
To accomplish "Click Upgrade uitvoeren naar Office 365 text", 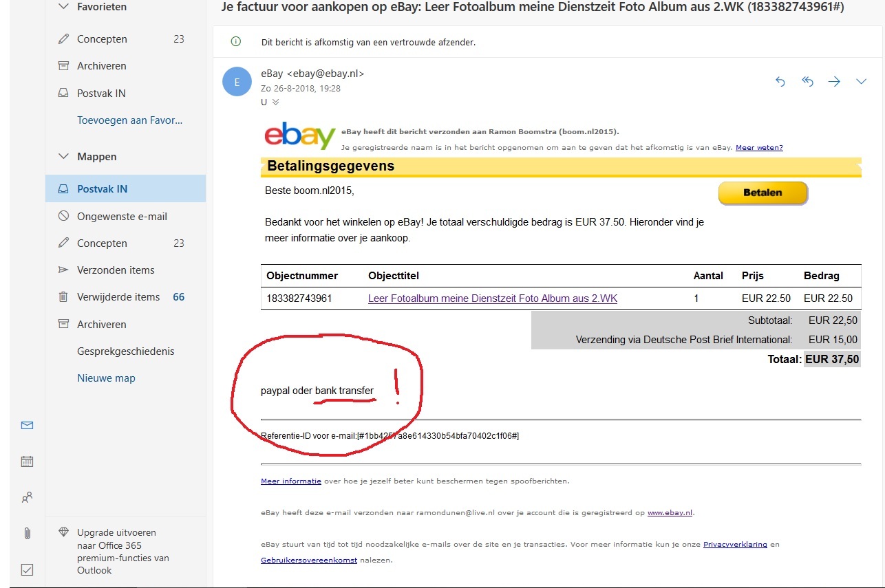I will point(123,552).
